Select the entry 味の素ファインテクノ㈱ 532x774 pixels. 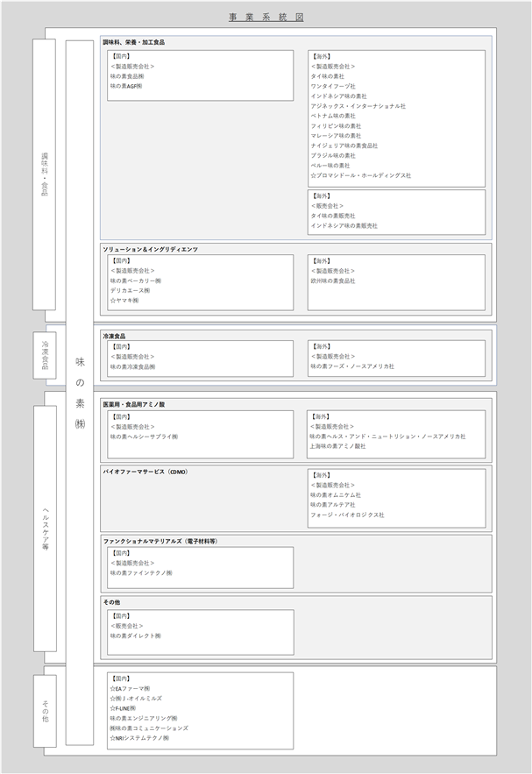pyautogui.click(x=141, y=573)
